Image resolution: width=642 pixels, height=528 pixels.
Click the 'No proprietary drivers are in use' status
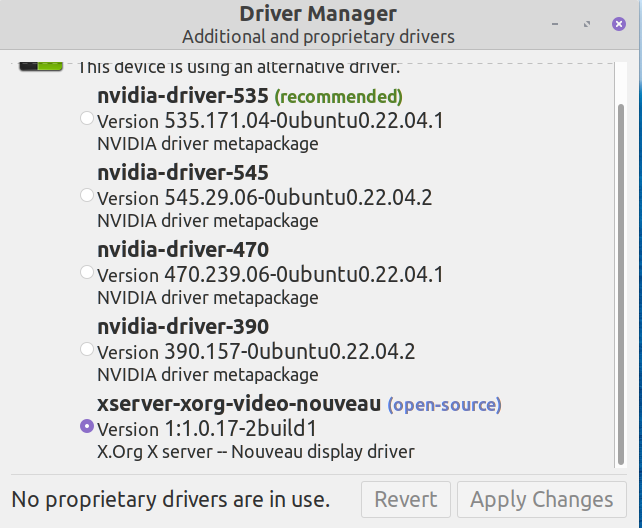[170, 499]
